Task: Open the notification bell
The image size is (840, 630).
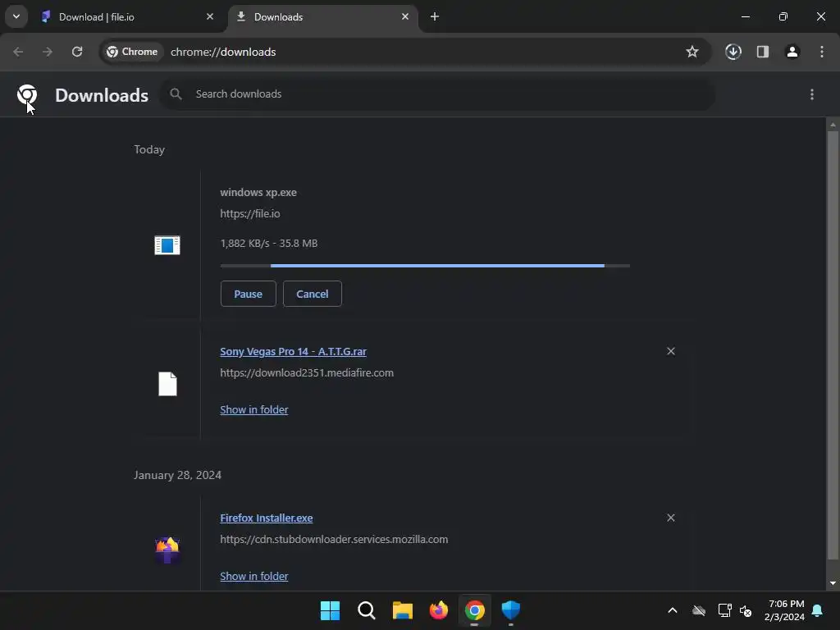Action: (x=818, y=610)
